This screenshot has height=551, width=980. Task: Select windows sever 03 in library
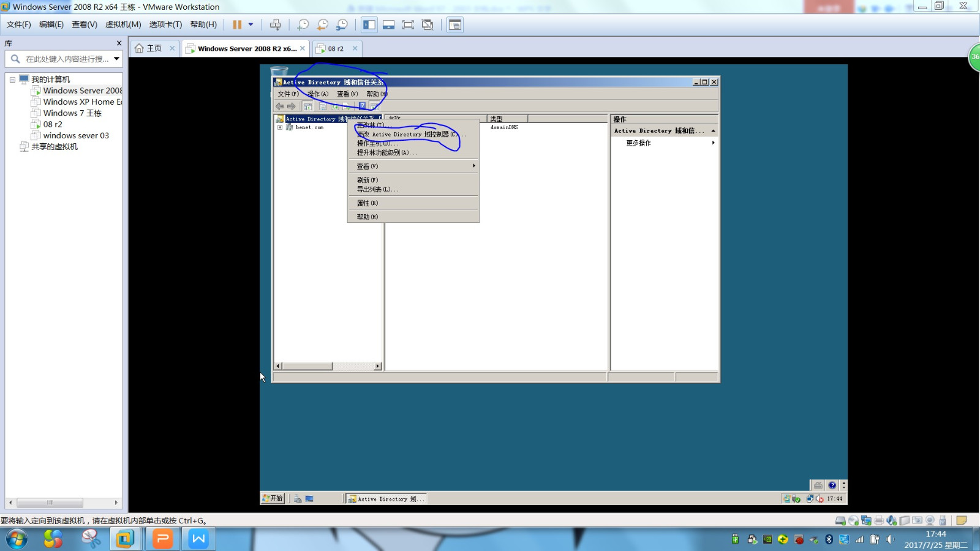pos(70,136)
